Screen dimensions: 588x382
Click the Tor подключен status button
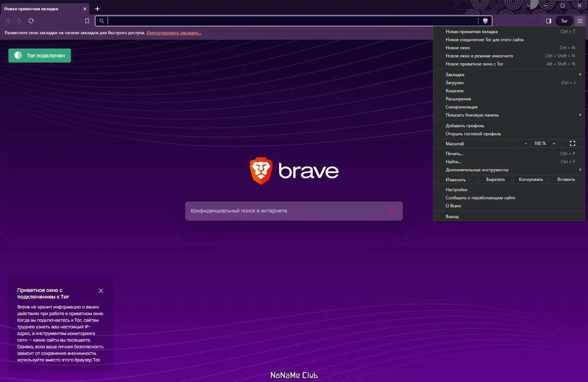pyautogui.click(x=40, y=56)
